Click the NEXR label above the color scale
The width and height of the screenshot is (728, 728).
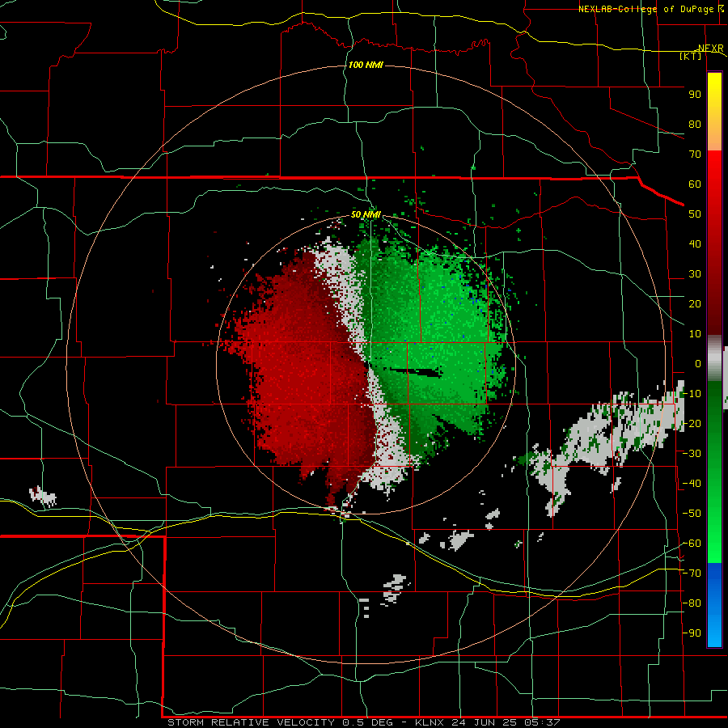pyautogui.click(x=710, y=48)
